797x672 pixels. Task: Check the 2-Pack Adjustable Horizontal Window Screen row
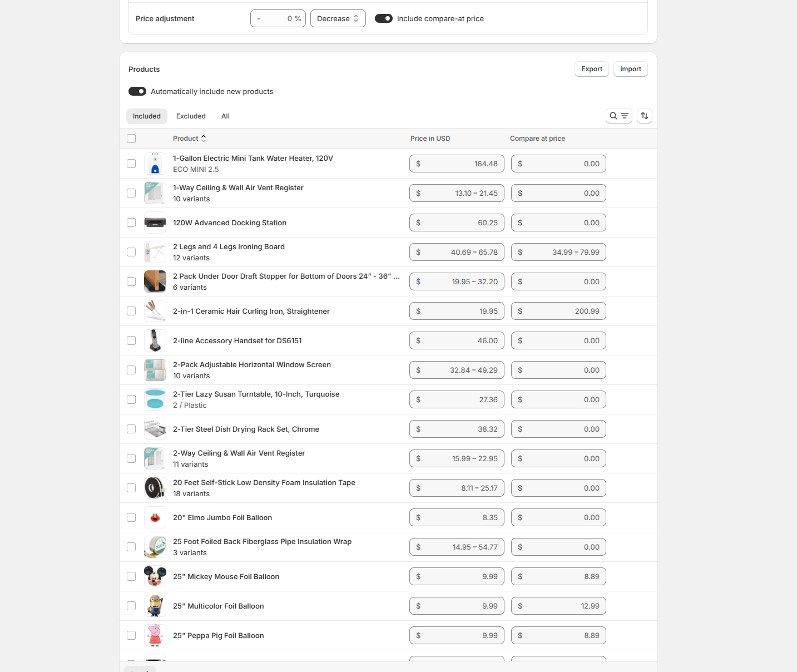coord(131,370)
